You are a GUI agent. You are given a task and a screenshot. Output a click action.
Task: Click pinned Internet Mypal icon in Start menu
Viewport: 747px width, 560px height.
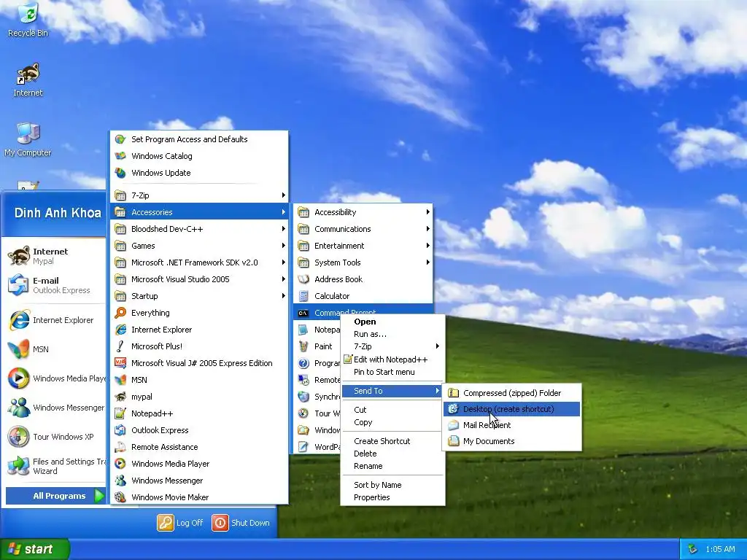pos(18,256)
